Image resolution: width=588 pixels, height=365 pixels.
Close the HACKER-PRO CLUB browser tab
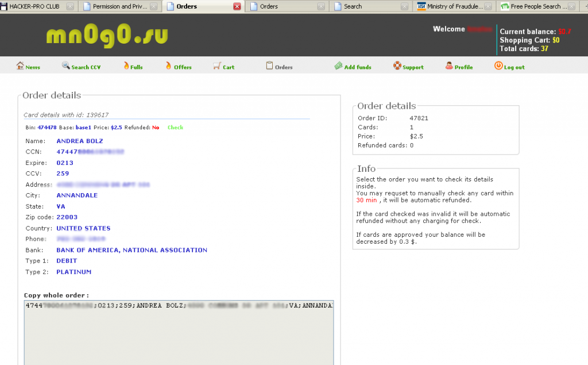coord(70,6)
